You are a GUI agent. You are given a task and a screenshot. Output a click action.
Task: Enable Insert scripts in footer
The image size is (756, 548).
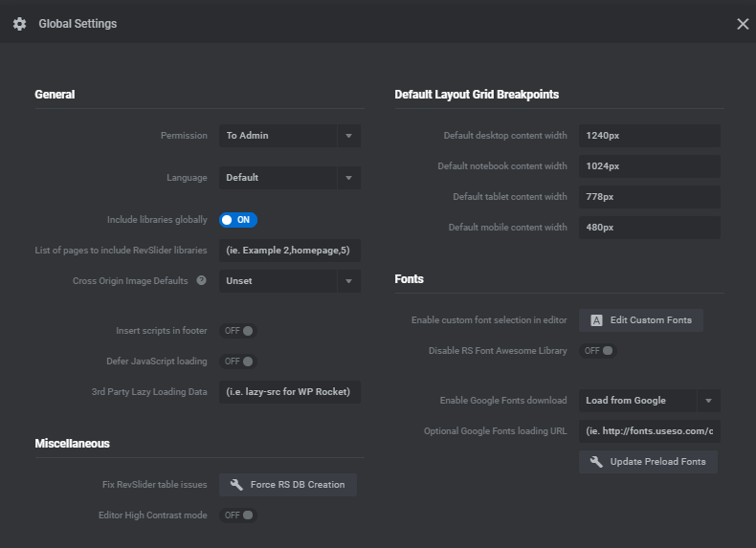238,331
